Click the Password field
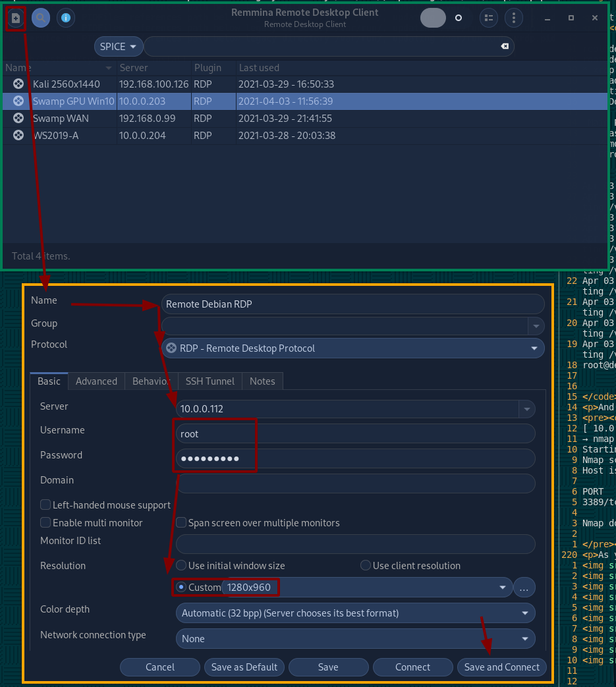The image size is (616, 687). click(355, 458)
